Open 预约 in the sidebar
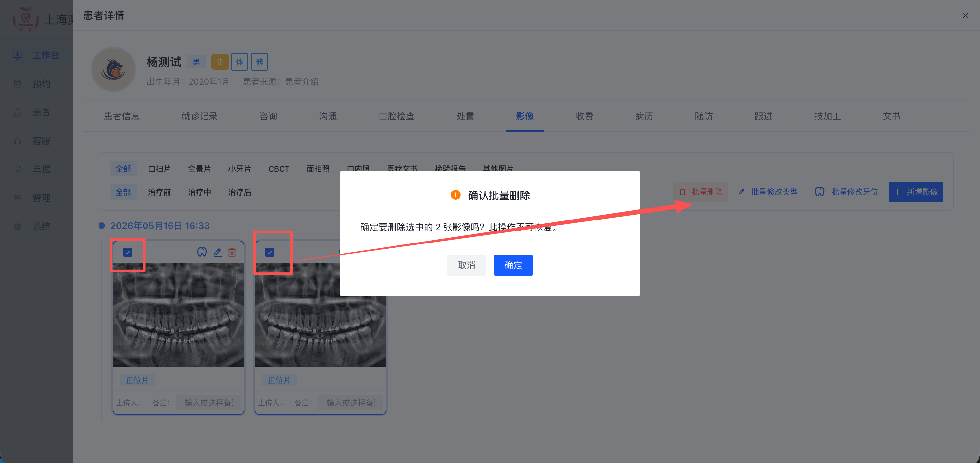 (x=36, y=84)
